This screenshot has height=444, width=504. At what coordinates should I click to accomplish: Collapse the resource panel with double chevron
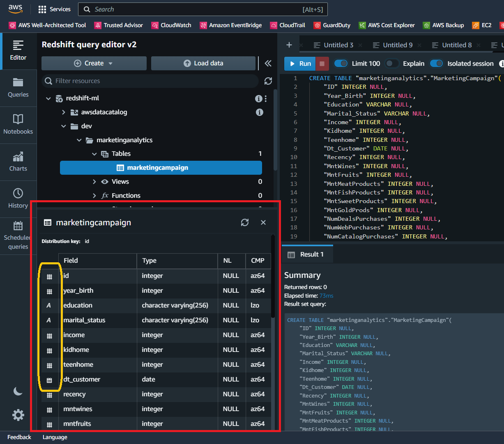tap(268, 63)
